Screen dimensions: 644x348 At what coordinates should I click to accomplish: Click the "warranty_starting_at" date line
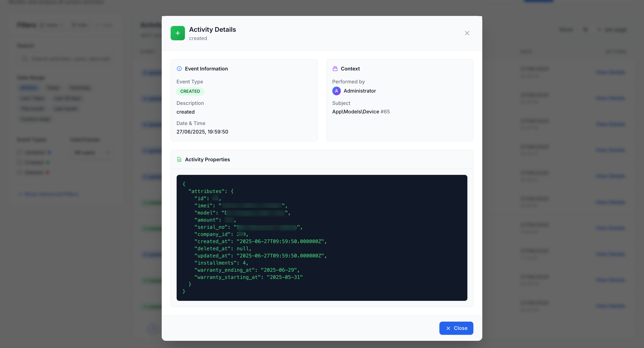(x=248, y=277)
